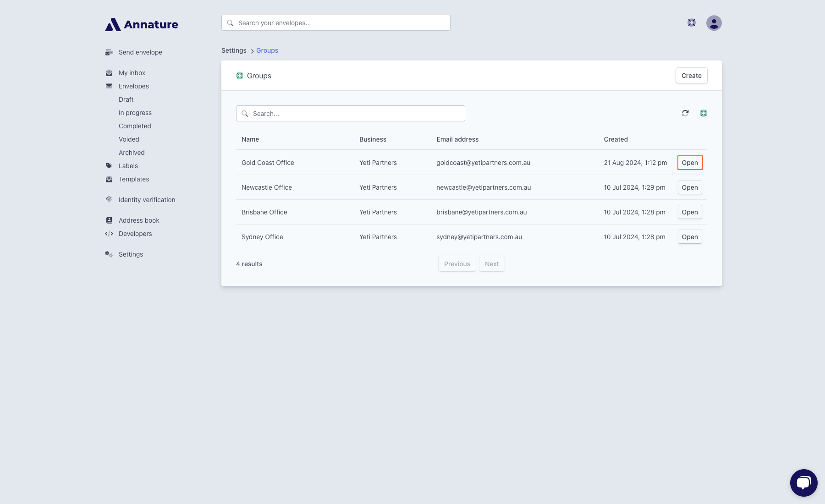Click the Send envelope icon in the sidebar

(x=109, y=52)
